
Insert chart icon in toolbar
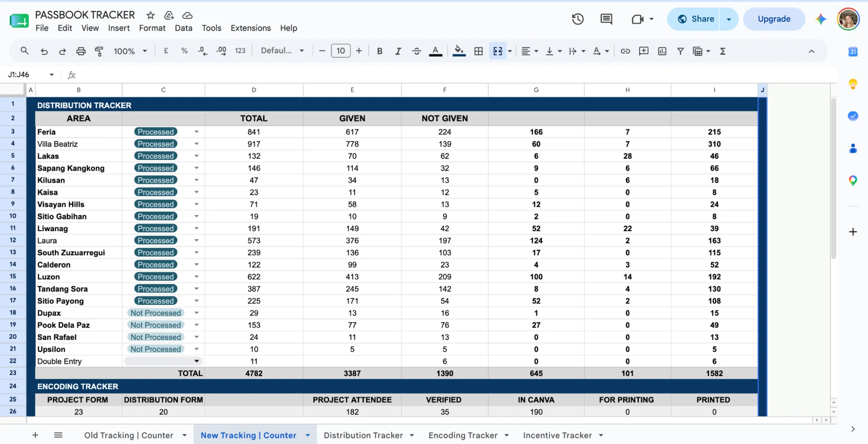[x=662, y=51]
